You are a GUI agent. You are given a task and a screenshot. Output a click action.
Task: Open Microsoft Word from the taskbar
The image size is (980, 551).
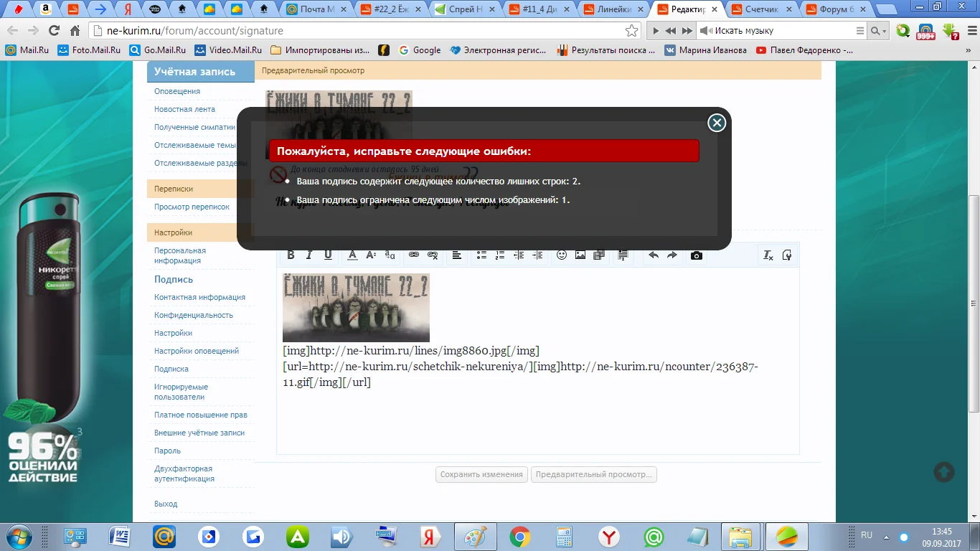(x=120, y=537)
